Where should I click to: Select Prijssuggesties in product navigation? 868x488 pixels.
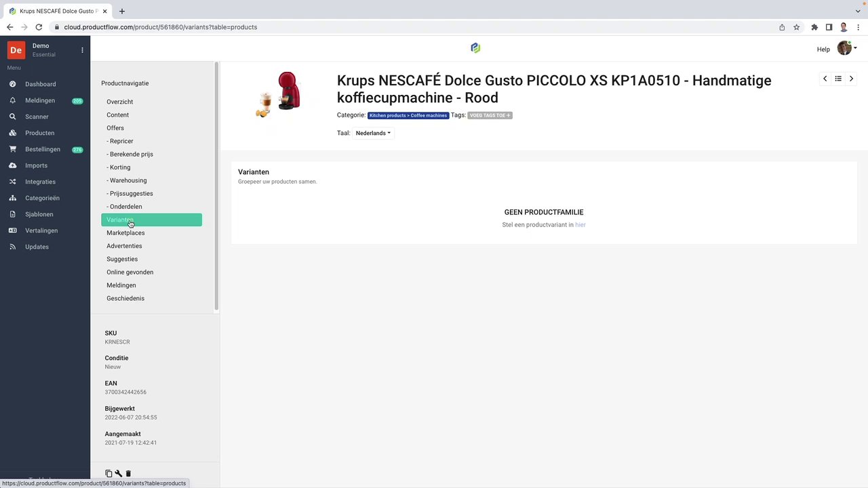130,193
